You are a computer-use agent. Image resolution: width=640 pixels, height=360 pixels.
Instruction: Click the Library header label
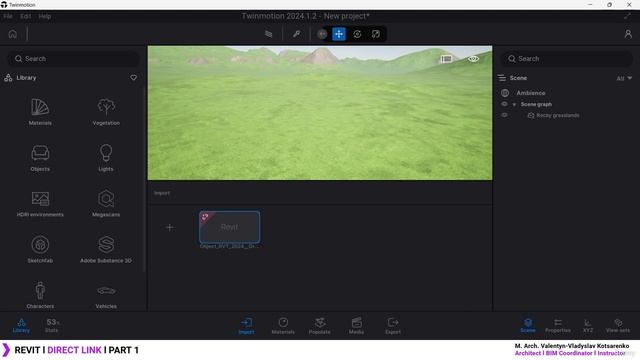pyautogui.click(x=27, y=78)
